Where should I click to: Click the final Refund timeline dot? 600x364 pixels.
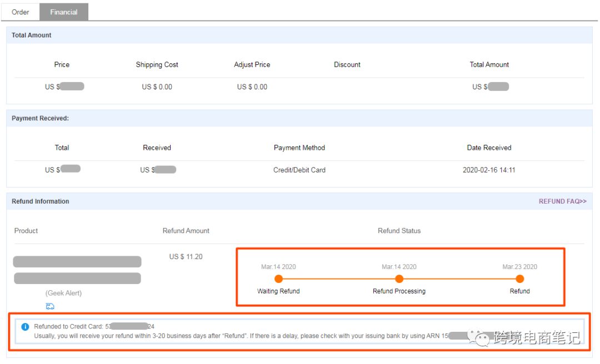tap(519, 279)
